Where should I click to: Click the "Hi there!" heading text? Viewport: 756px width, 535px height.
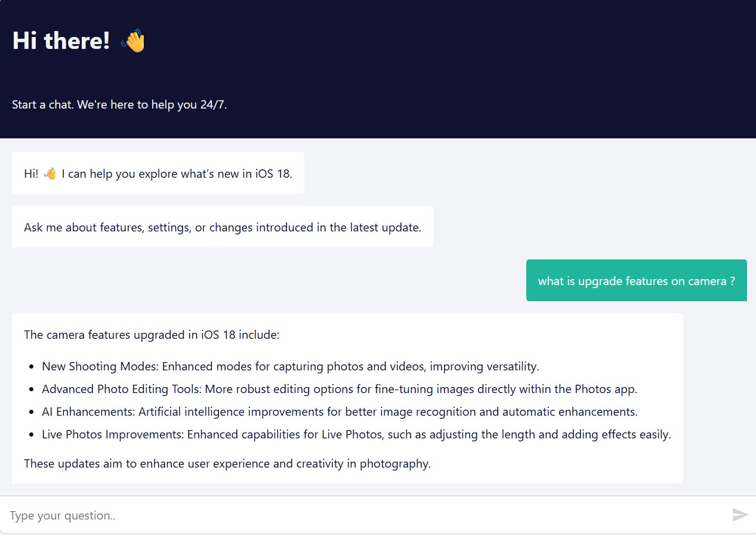click(61, 41)
